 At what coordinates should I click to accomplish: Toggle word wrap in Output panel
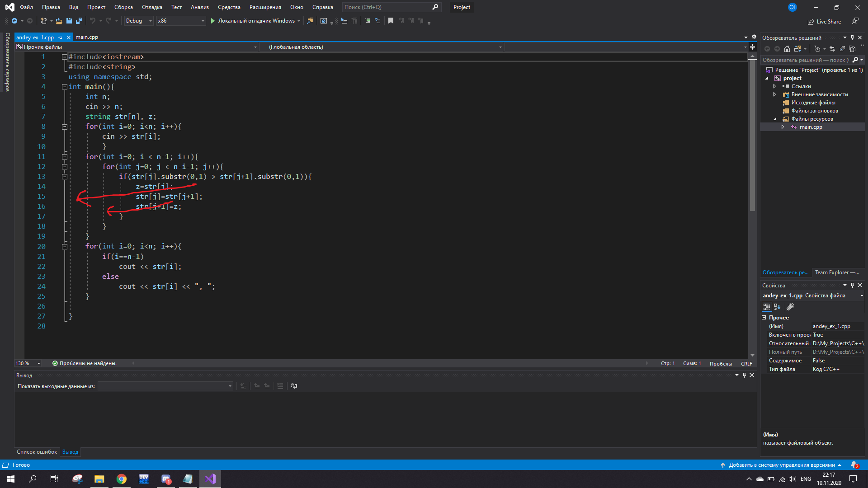pos(294,386)
